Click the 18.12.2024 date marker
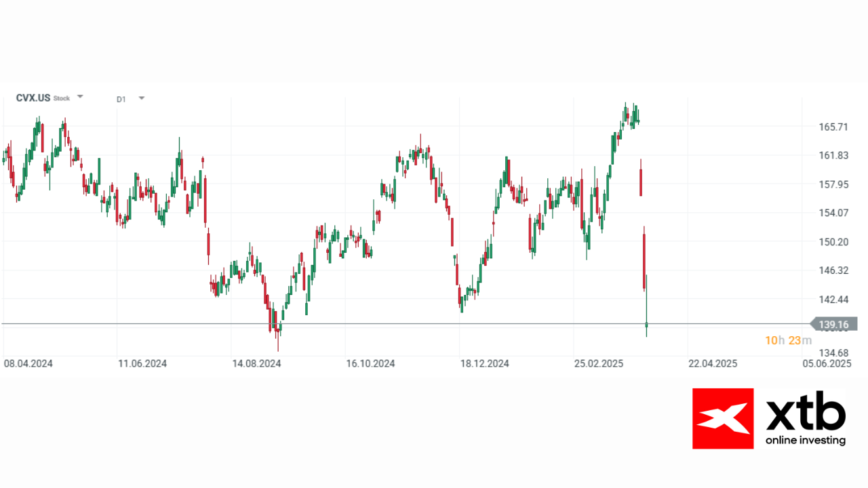Viewport: 868px width, 488px height. tap(485, 364)
